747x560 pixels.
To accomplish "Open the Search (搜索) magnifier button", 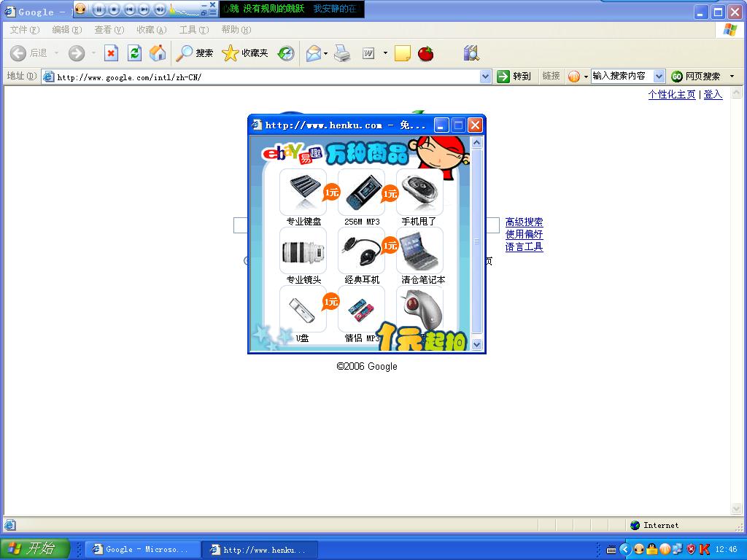I will point(194,52).
